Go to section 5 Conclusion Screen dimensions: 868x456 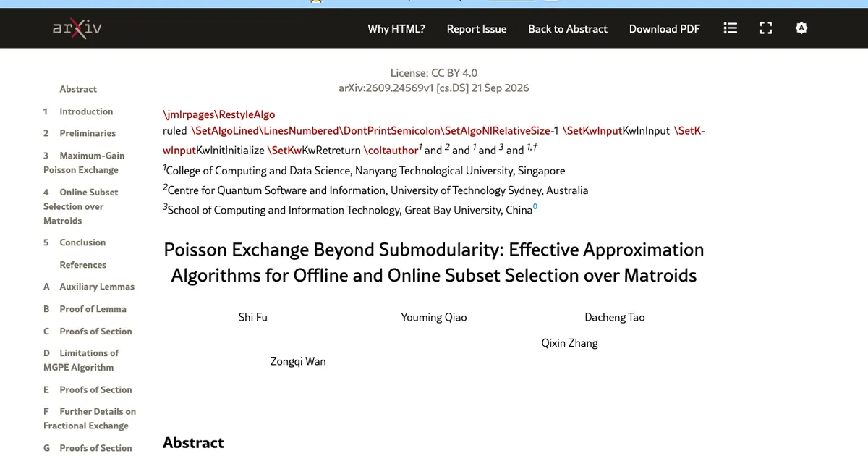(x=75, y=242)
